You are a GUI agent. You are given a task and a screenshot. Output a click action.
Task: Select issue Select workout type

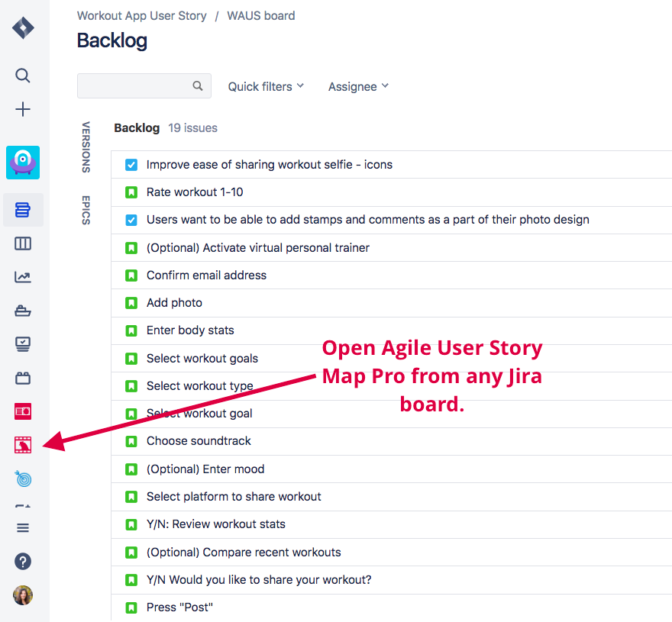point(391,386)
